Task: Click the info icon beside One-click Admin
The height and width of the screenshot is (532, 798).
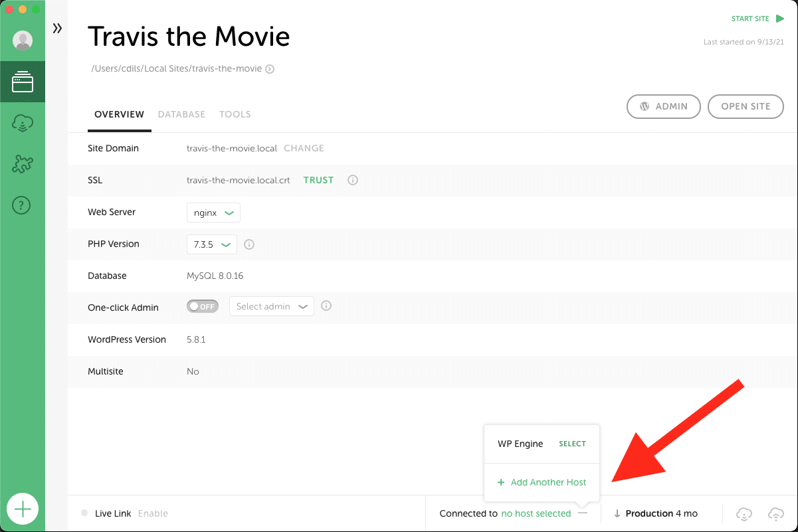Action: [x=326, y=306]
